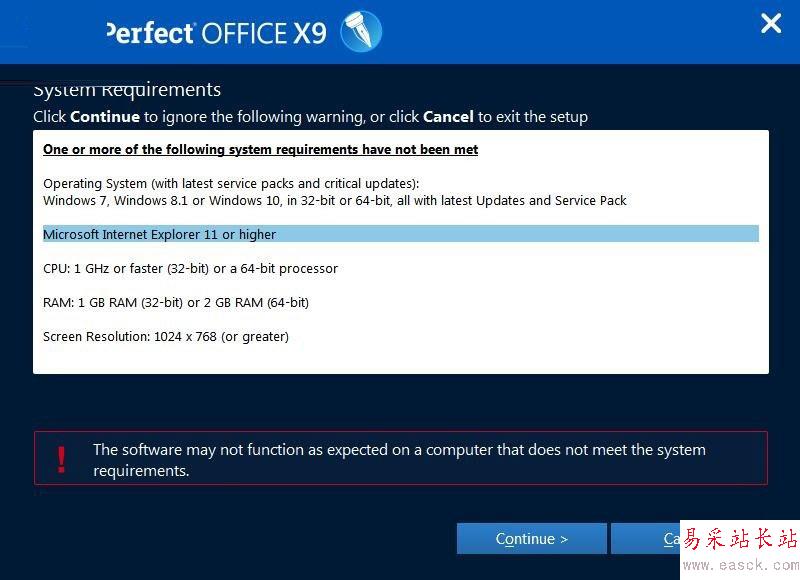Close the setup window with the X
This screenshot has width=800, height=580.
770,24
